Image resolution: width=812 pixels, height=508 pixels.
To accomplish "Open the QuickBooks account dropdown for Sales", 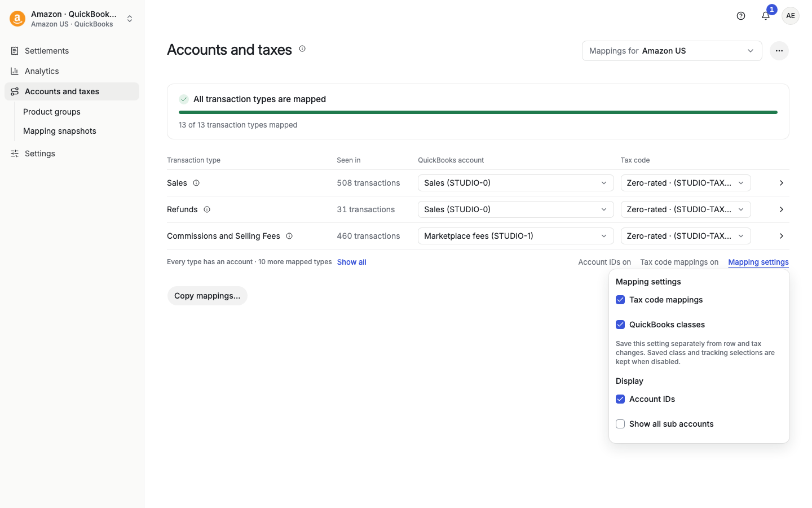I will pyautogui.click(x=515, y=183).
